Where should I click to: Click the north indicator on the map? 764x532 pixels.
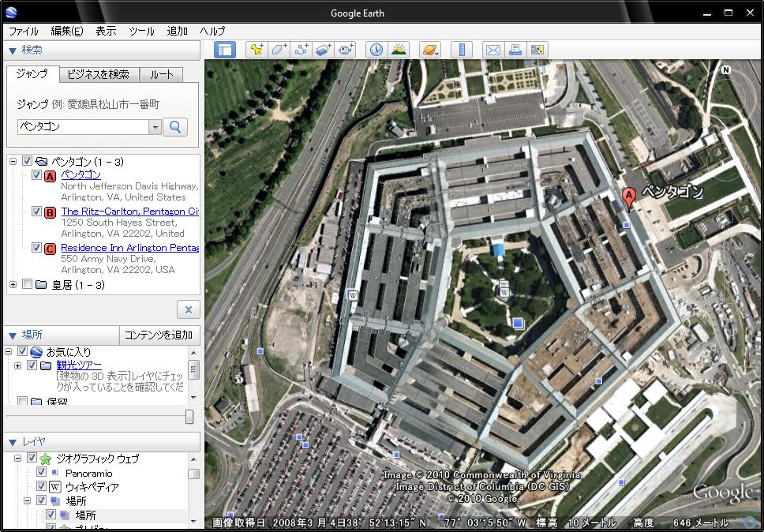726,69
